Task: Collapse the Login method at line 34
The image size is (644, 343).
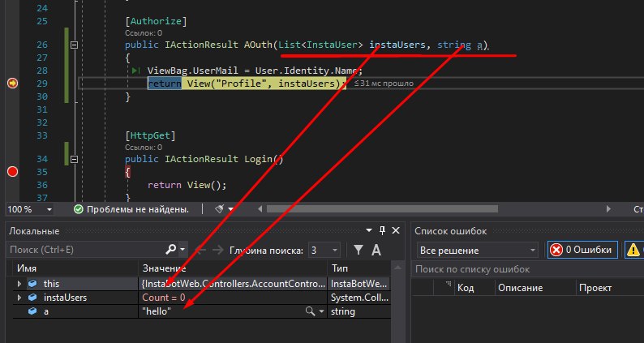Action: (74, 159)
